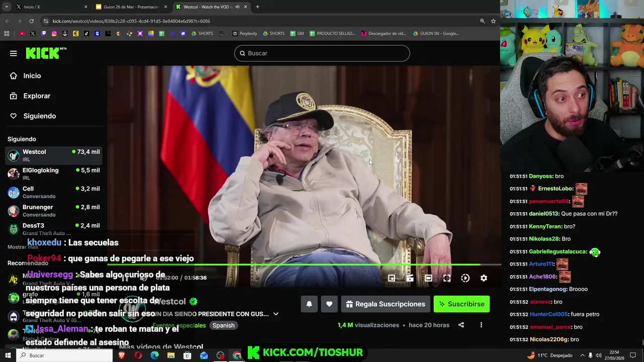Open the tab search dropdown

point(7,7)
